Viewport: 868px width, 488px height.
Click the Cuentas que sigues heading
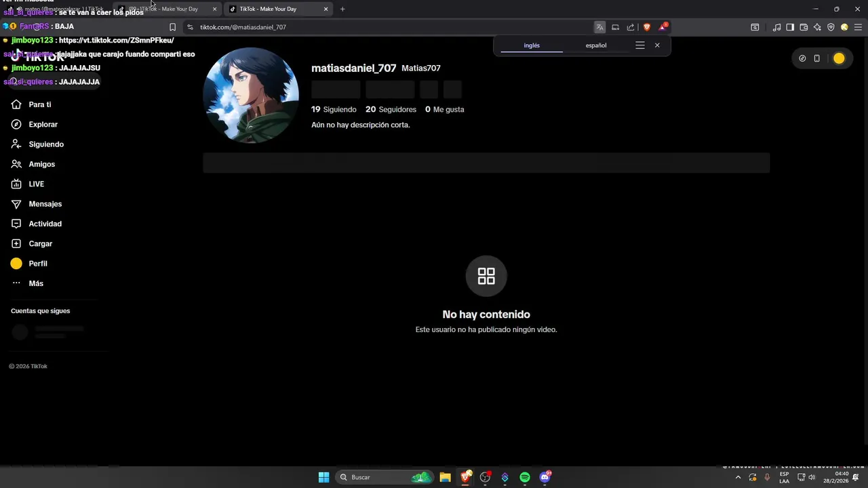[40, 310]
